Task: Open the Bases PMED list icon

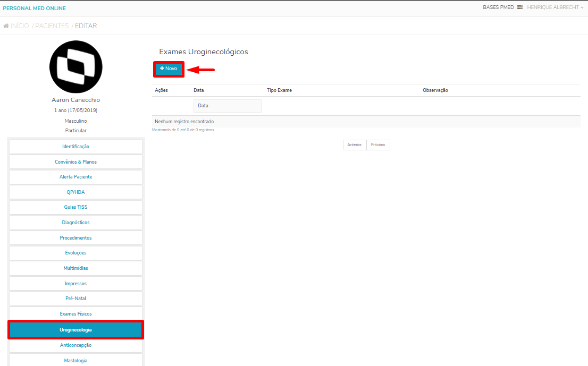Action: coord(520,7)
